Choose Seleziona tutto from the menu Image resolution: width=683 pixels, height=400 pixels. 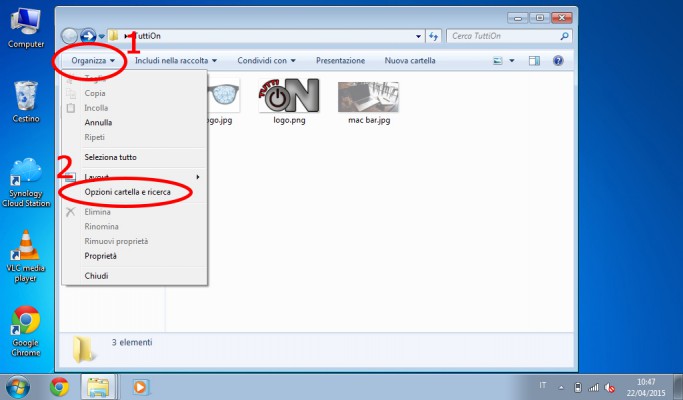tap(110, 157)
